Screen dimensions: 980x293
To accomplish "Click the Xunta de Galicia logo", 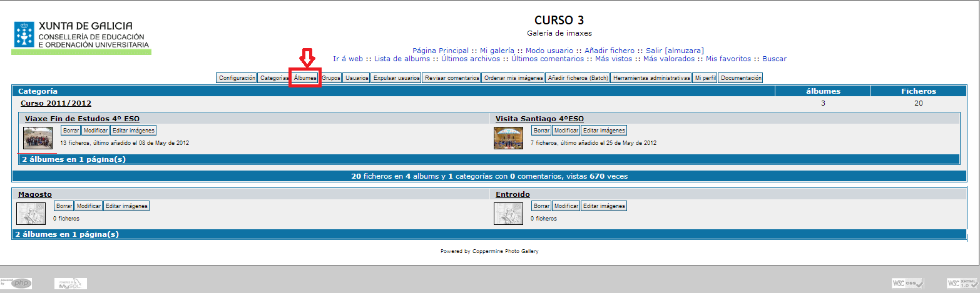I will tap(81, 36).
